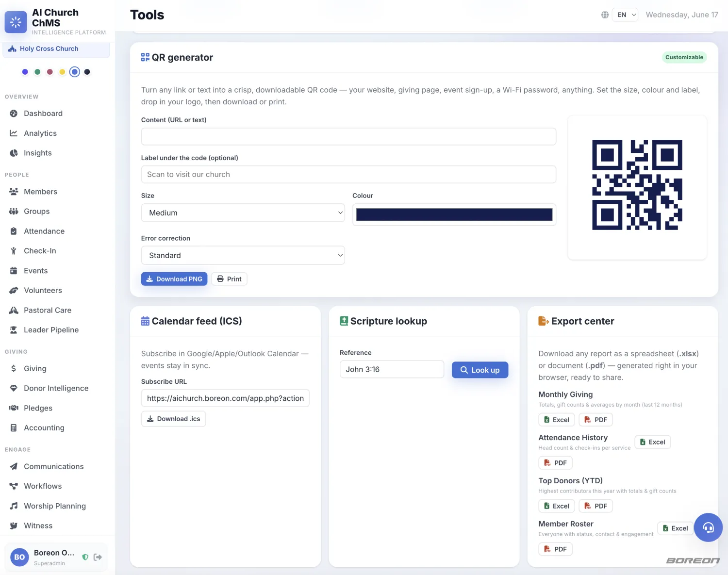Screen dimensions: 728x575
Task: Click the shield icon beside Boreon user
Action: pos(85,557)
